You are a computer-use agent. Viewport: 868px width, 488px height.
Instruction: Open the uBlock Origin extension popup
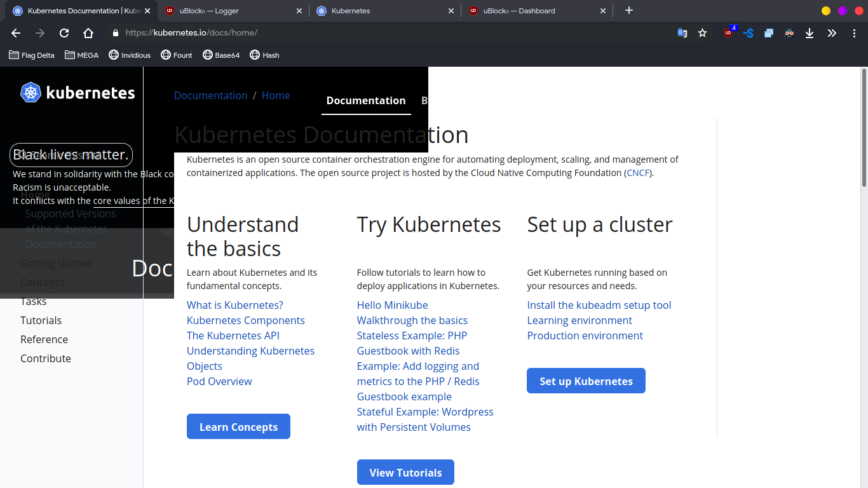pos(729,32)
